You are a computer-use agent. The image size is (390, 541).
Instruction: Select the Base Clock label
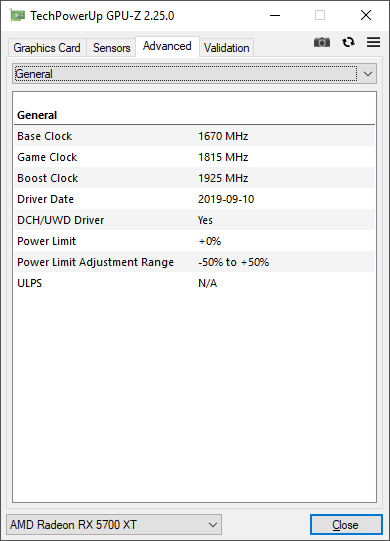pyautogui.click(x=45, y=136)
